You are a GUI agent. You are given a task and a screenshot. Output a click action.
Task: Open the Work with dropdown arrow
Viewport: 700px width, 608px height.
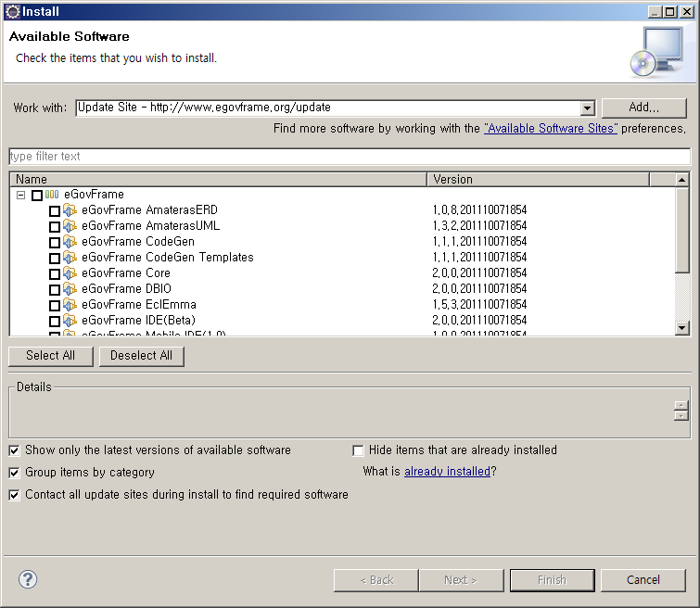586,108
